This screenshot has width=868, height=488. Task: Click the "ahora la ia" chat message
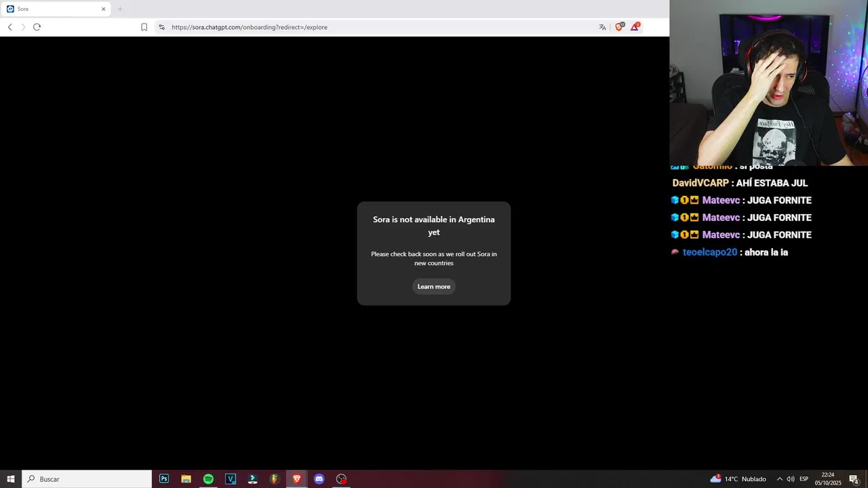coord(766,252)
